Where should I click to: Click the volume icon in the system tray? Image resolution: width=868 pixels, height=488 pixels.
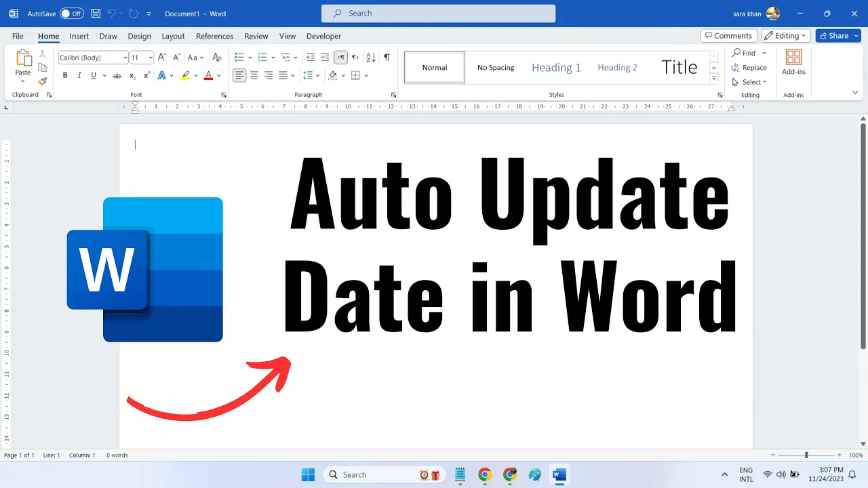(781, 474)
